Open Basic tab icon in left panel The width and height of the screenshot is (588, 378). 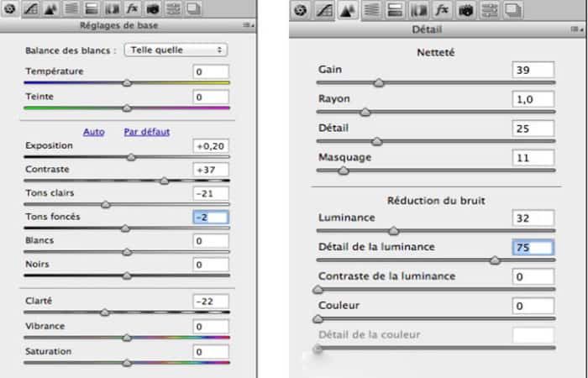coord(10,8)
